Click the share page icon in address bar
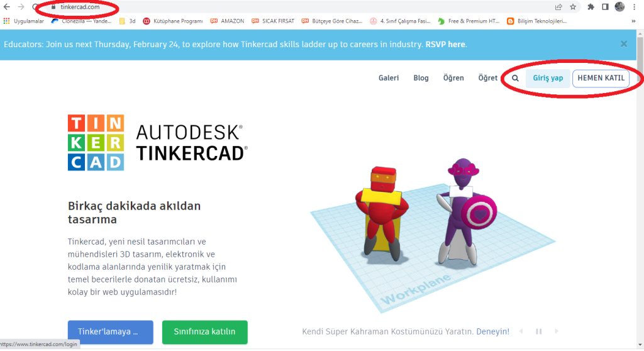Screen dimensions: 644x351 click(558, 7)
